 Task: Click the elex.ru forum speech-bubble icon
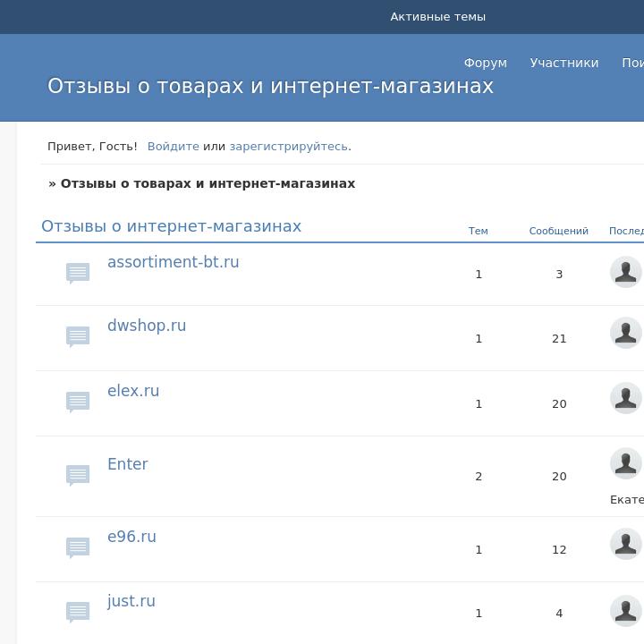[x=78, y=402]
